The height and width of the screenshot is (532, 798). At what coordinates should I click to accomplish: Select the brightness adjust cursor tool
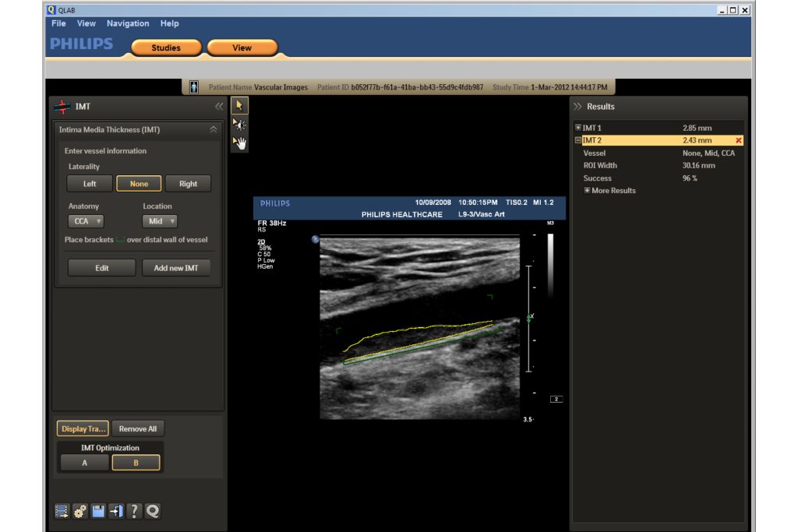(239, 124)
